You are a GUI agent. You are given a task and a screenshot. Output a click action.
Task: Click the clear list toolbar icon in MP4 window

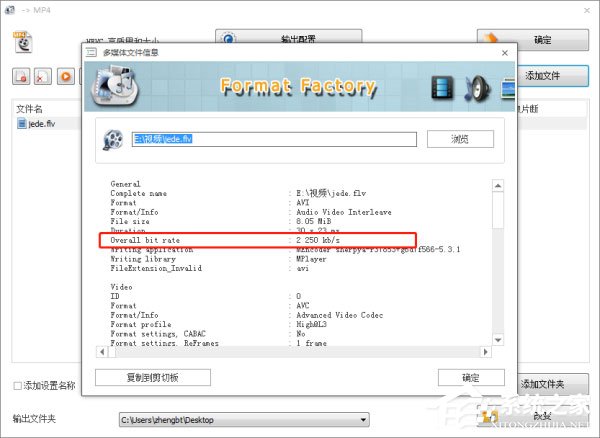43,77
